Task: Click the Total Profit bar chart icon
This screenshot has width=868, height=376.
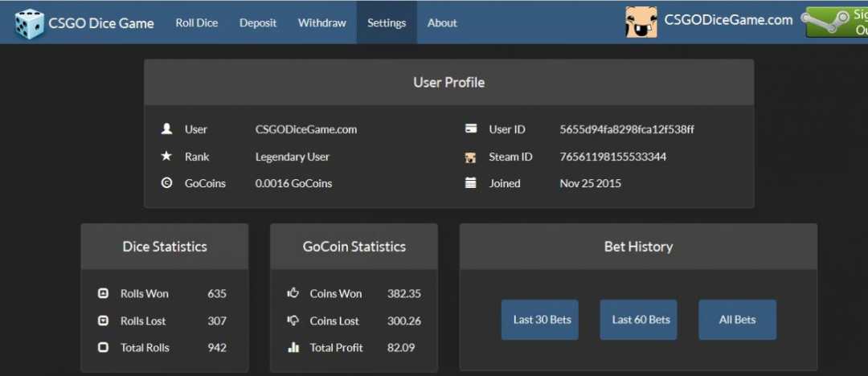Action: point(293,348)
